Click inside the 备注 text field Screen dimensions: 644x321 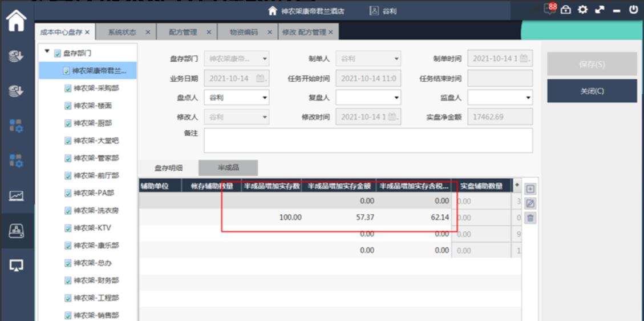(x=368, y=141)
